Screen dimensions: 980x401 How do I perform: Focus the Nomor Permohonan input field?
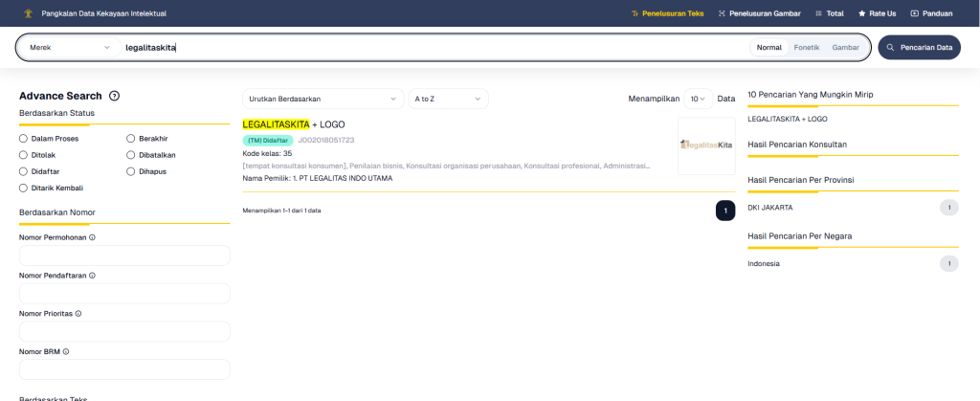(x=124, y=256)
